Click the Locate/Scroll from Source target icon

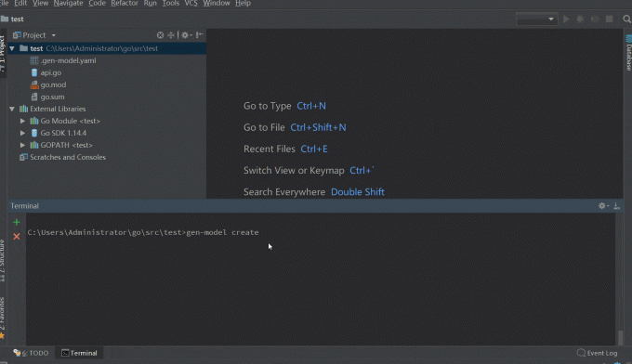coord(160,35)
